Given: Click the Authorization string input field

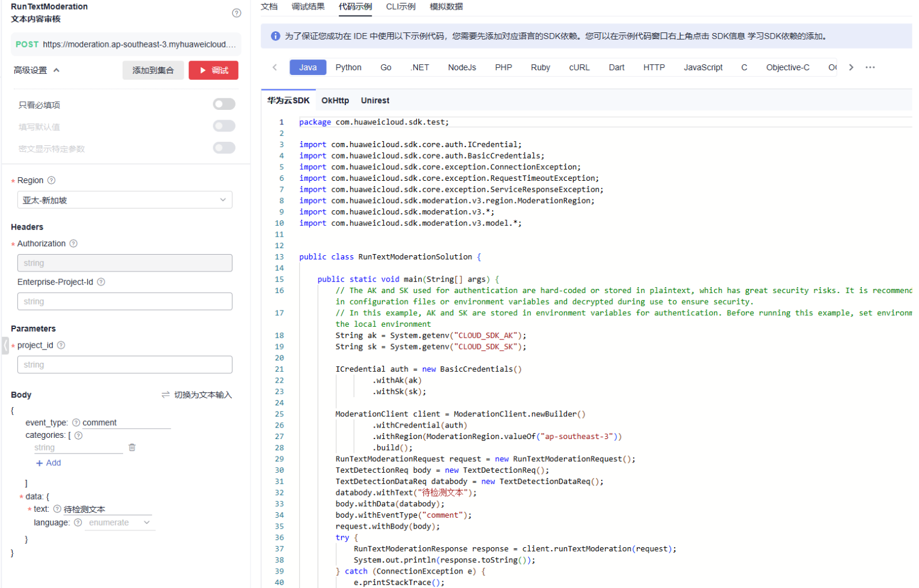Looking at the screenshot, I should (125, 263).
